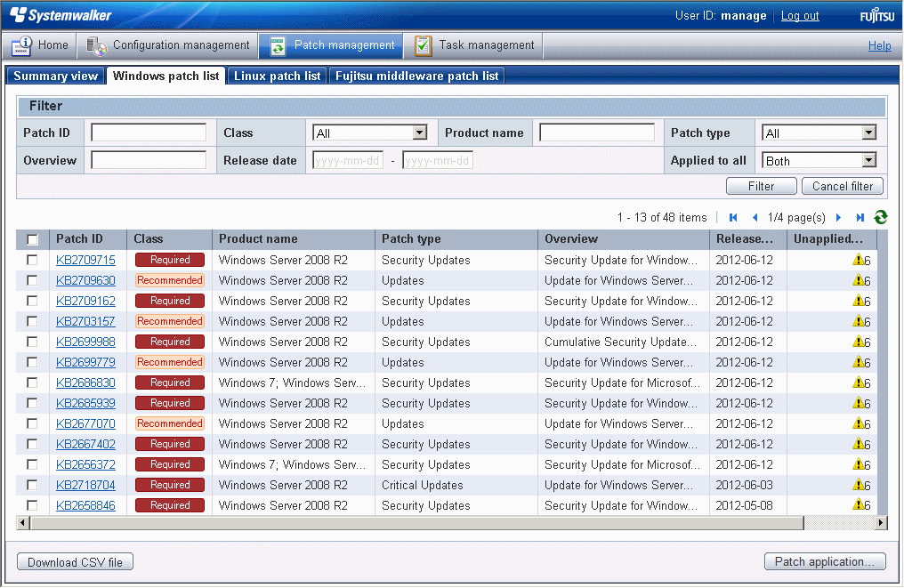Check the box for patch KB2709162

point(32,301)
